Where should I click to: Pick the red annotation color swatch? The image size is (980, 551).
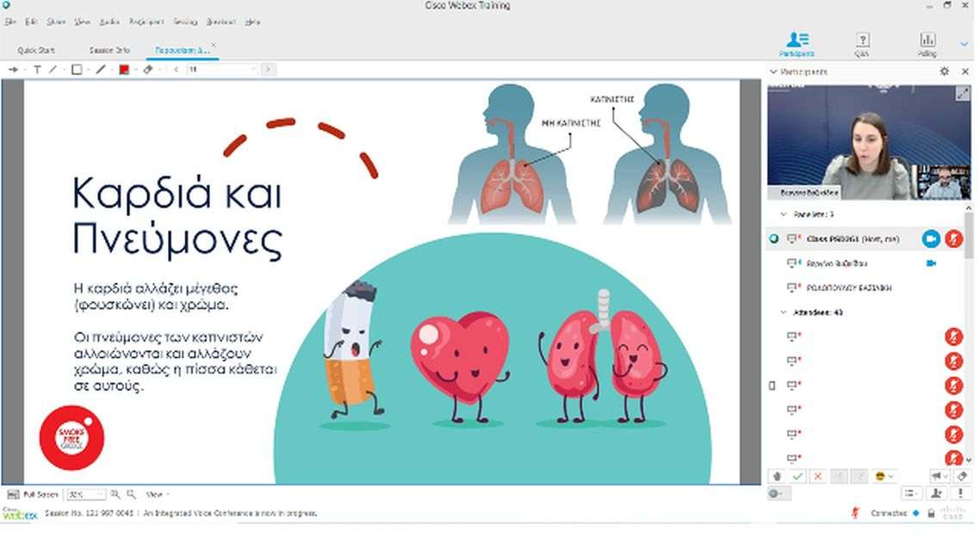click(x=124, y=70)
